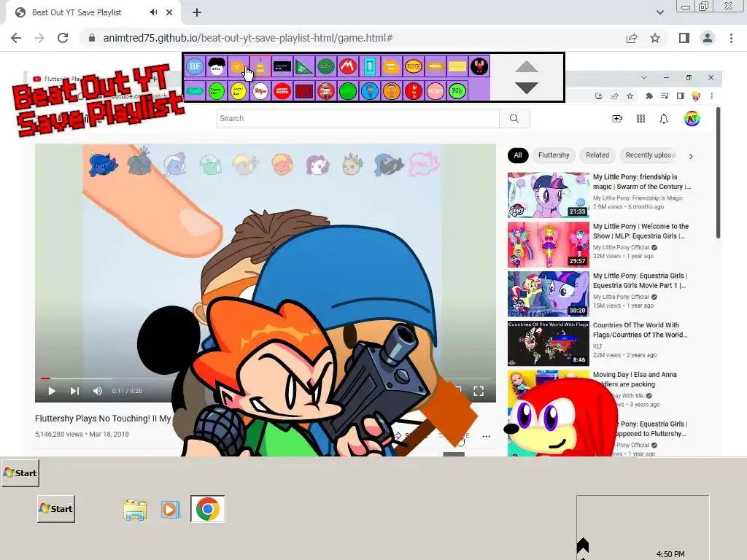Image resolution: width=747 pixels, height=560 pixels.
Task: Open the puzzle-piece extensions icon
Action: point(649,96)
